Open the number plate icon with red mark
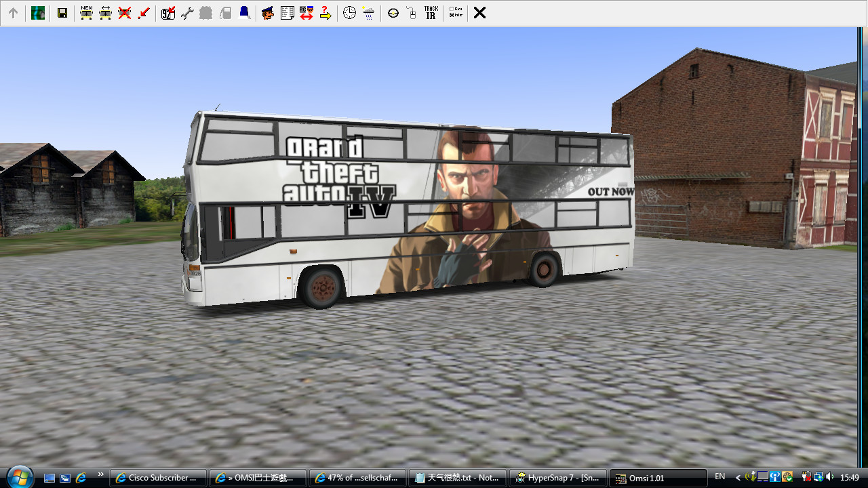 point(168,13)
